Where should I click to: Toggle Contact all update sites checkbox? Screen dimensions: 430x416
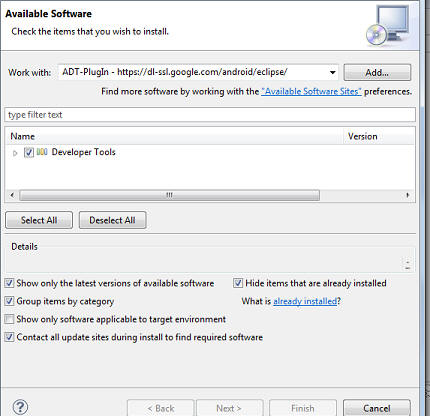click(x=9, y=337)
